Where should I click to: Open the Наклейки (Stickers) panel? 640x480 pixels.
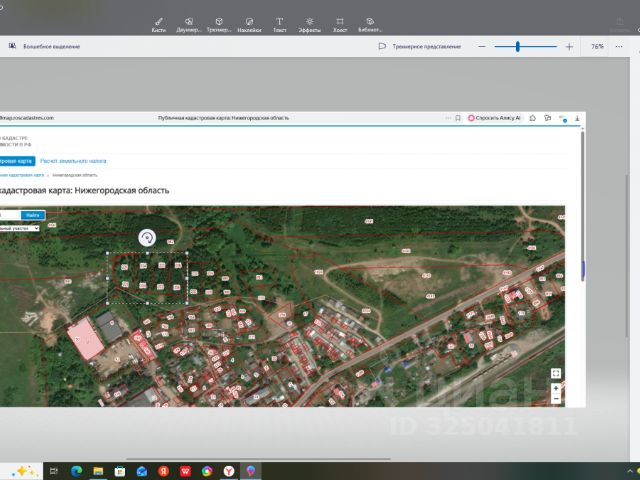(x=249, y=23)
